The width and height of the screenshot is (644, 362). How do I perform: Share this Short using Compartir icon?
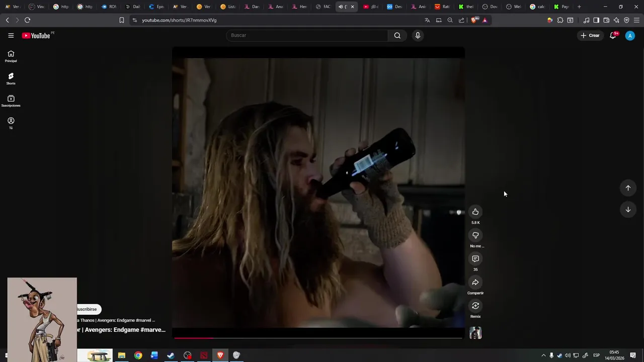(x=475, y=282)
